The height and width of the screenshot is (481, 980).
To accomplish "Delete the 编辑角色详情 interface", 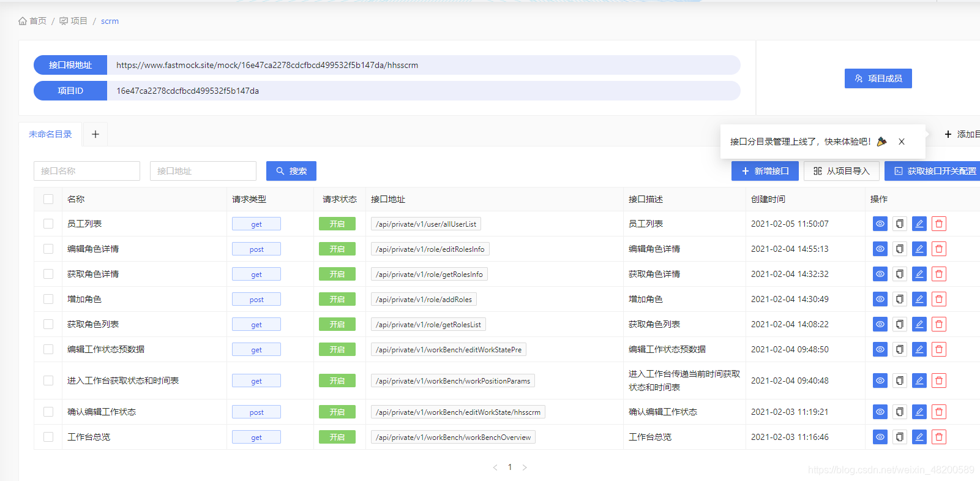I will click(x=938, y=249).
